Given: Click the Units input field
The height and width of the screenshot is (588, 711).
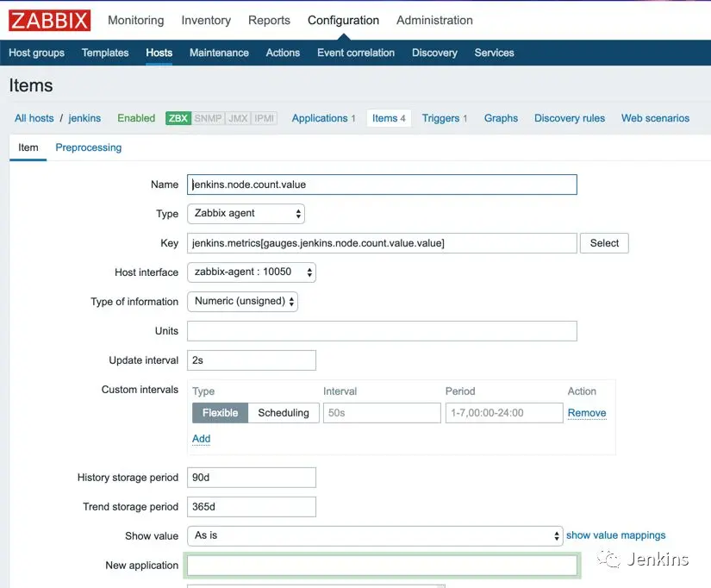Looking at the screenshot, I should [382, 331].
